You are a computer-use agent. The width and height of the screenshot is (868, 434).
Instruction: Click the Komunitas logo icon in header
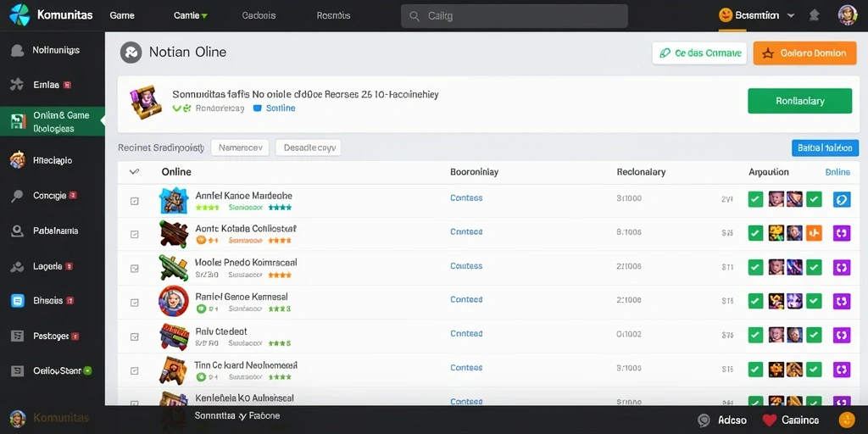pos(19,15)
